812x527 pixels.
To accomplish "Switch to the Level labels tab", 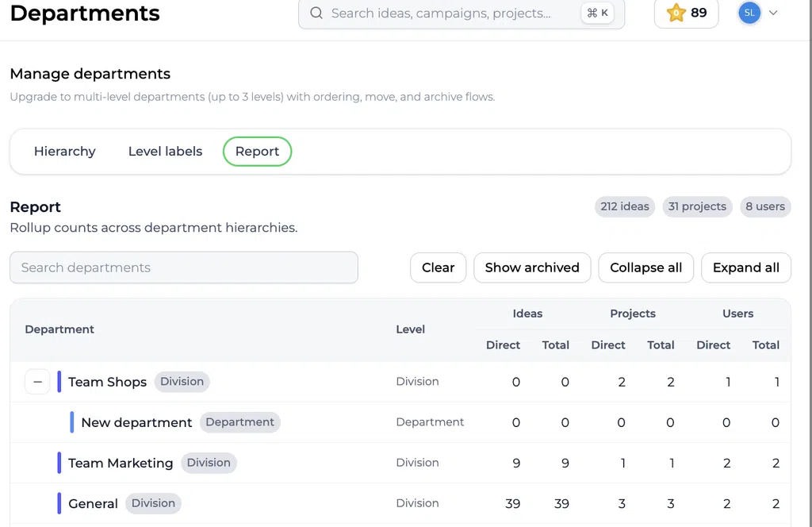I will (x=165, y=152).
